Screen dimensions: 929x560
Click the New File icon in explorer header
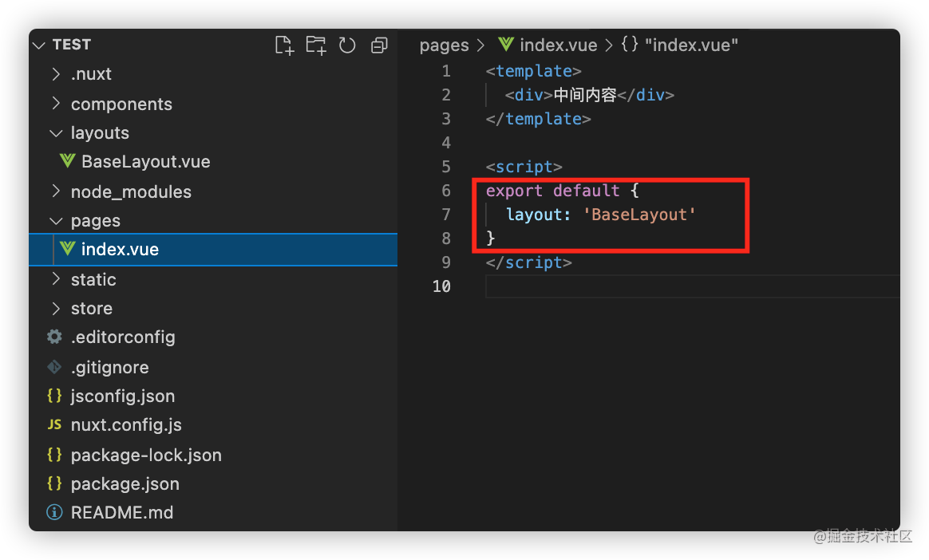coord(284,45)
